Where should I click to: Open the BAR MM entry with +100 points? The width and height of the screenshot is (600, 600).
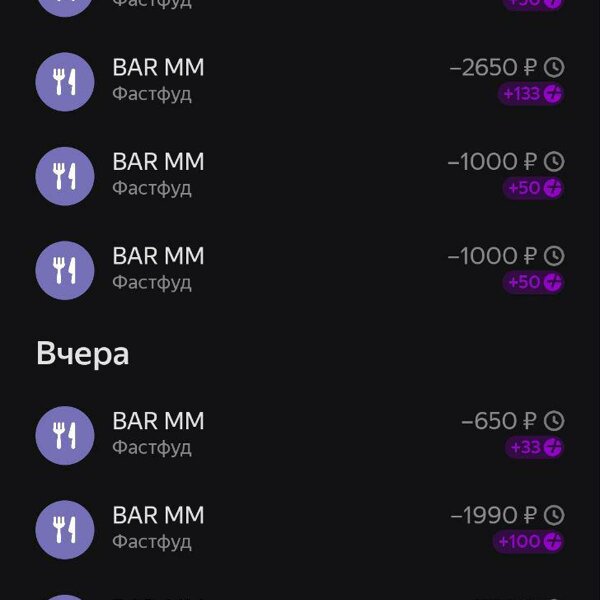point(300,530)
